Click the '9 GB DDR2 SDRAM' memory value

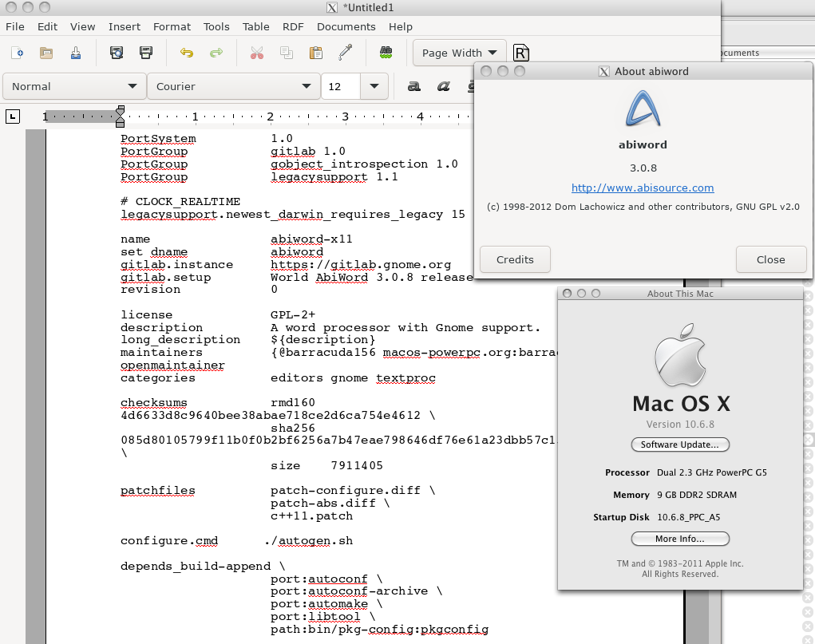click(697, 495)
